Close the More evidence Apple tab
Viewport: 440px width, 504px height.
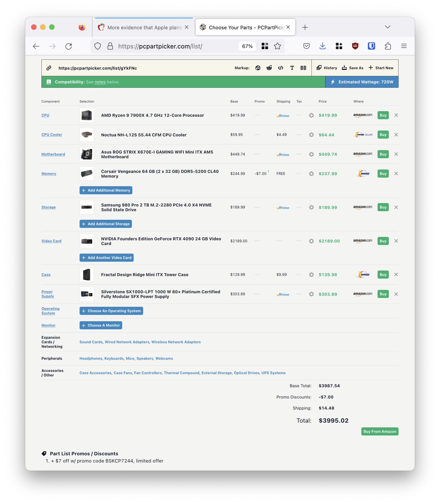186,27
